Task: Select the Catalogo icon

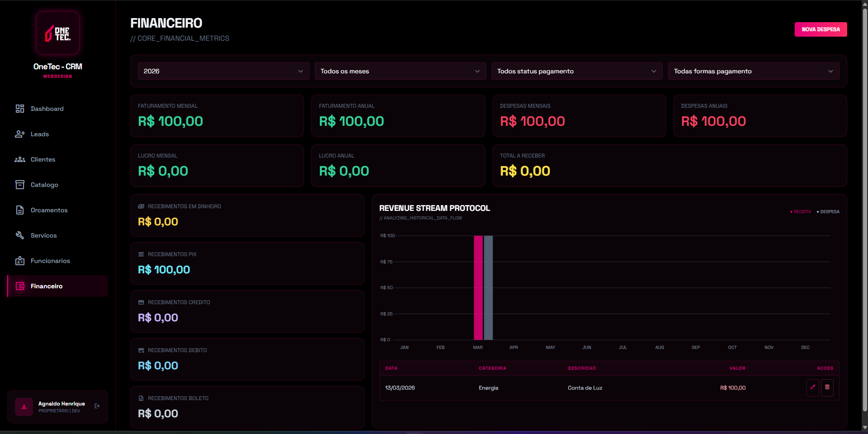Action: click(19, 185)
